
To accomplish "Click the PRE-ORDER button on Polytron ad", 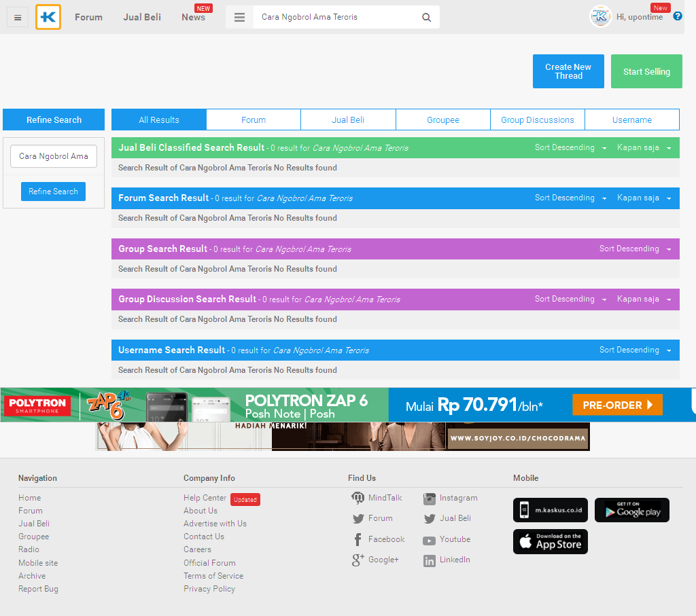I will (x=617, y=405).
